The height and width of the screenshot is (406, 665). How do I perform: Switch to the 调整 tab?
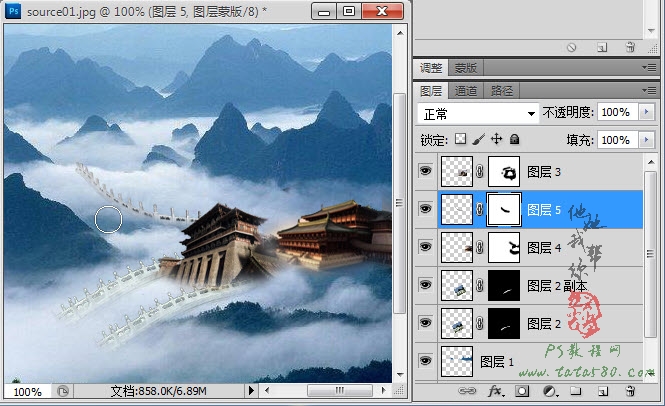tap(431, 68)
